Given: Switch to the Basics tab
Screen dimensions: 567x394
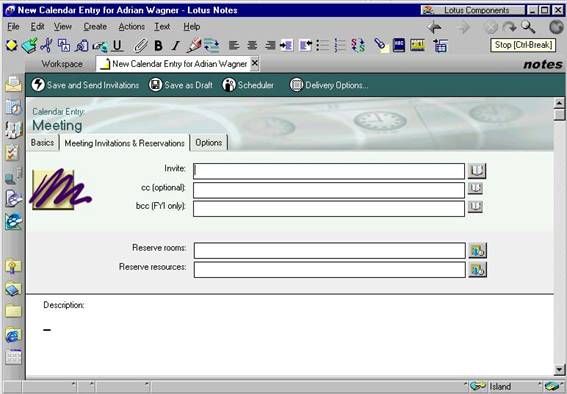Looking at the screenshot, I should 42,142.
